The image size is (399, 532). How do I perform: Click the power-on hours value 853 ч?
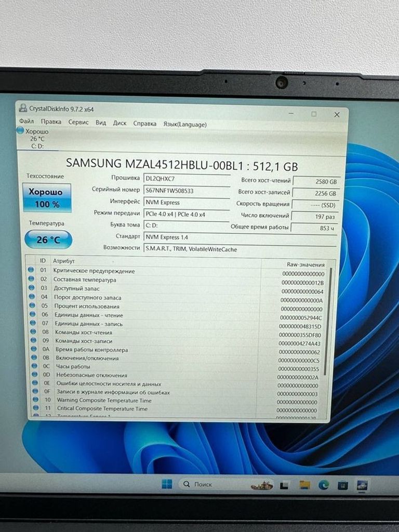click(x=314, y=228)
